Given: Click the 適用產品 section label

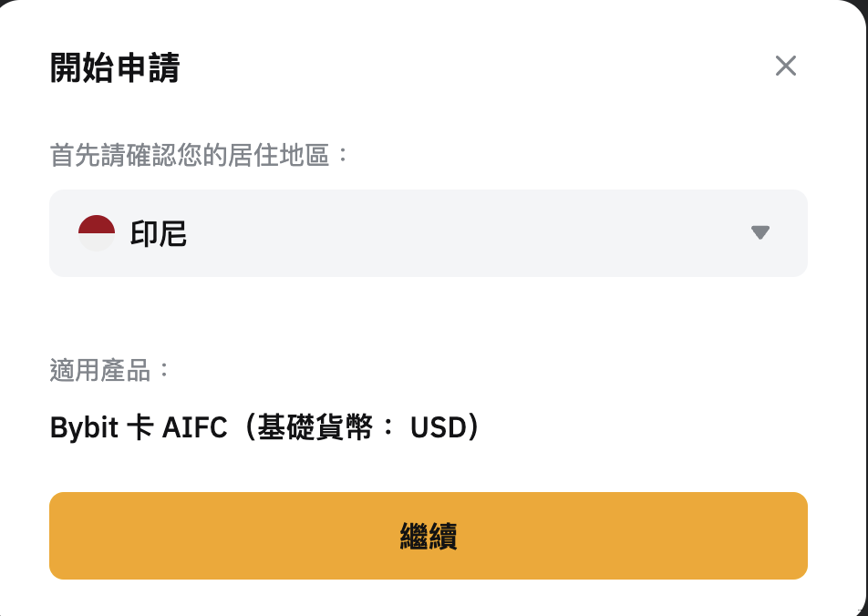Looking at the screenshot, I should 100,368.
